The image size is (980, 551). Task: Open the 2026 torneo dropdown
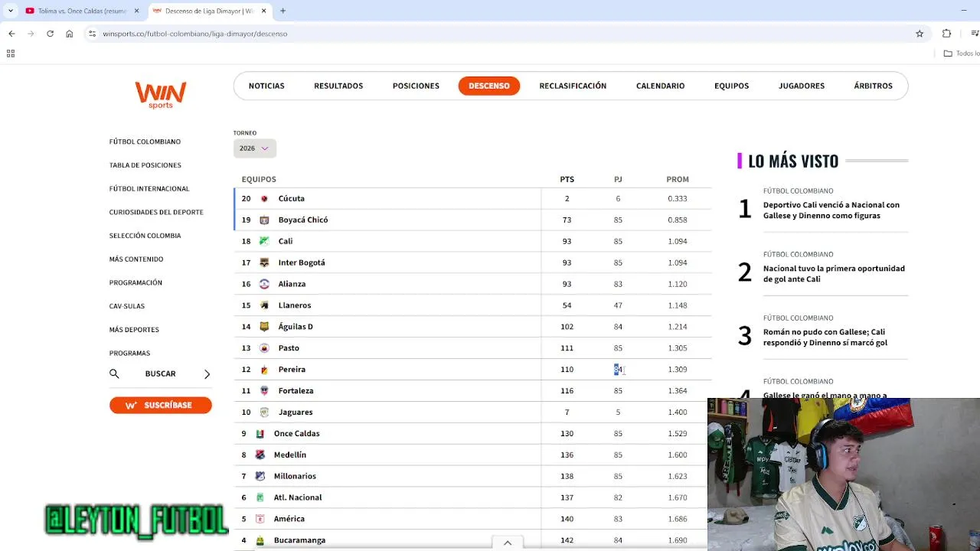(254, 148)
